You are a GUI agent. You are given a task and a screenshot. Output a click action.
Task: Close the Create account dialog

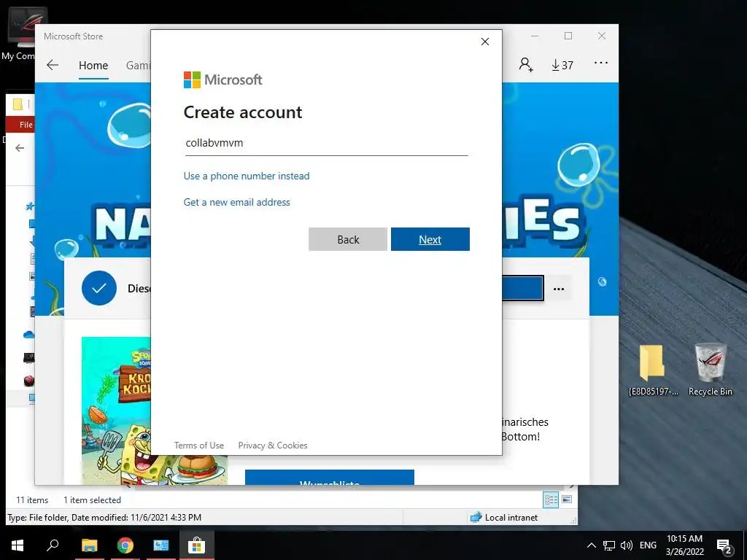[485, 42]
